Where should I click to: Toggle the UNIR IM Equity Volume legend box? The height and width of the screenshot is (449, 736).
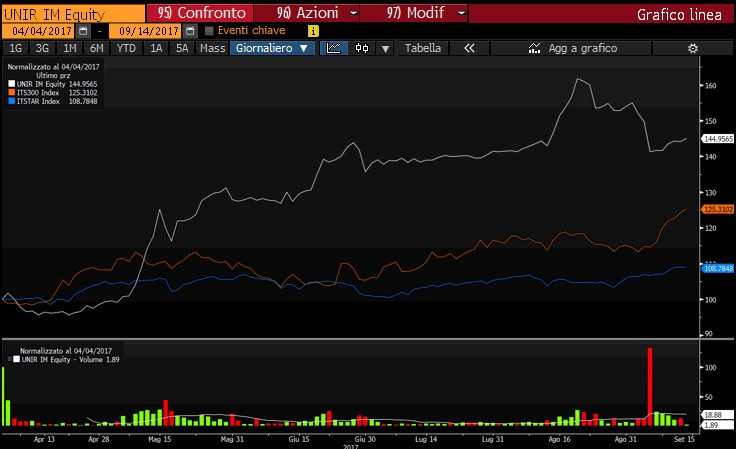point(16,359)
